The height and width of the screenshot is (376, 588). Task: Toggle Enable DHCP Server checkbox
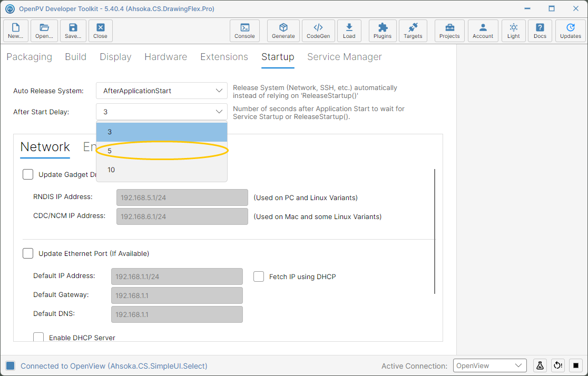click(x=38, y=337)
